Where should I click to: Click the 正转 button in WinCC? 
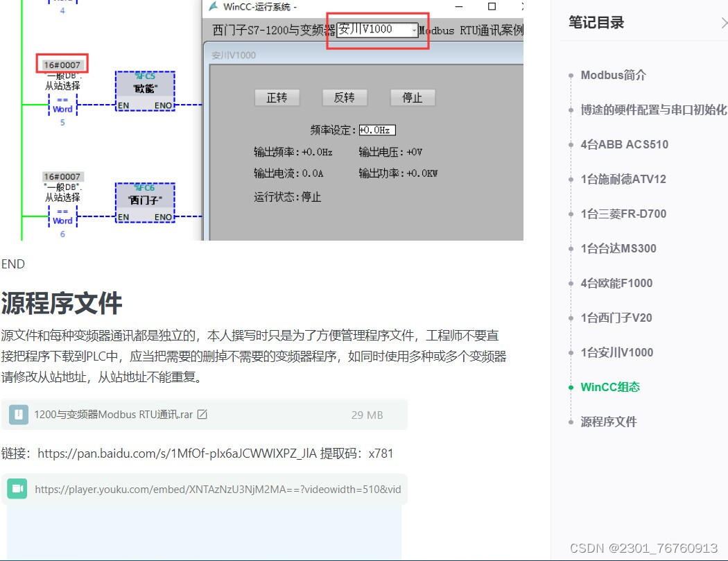(x=277, y=98)
